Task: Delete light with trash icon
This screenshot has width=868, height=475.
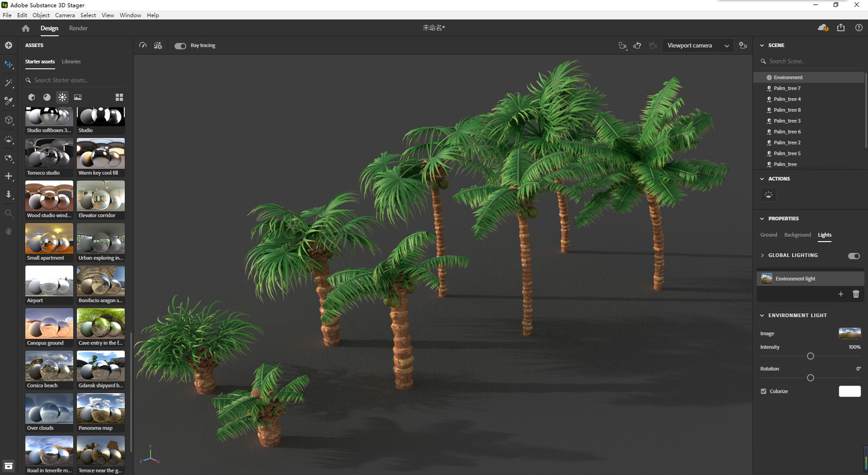Action: click(x=856, y=294)
